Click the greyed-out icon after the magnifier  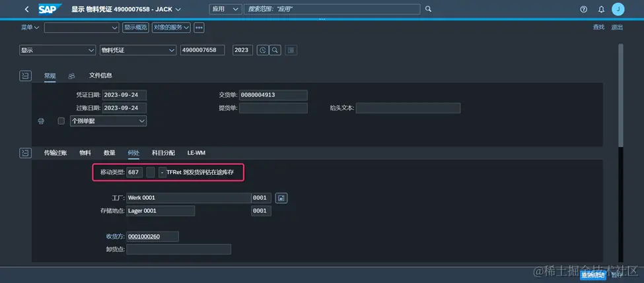[291, 50]
